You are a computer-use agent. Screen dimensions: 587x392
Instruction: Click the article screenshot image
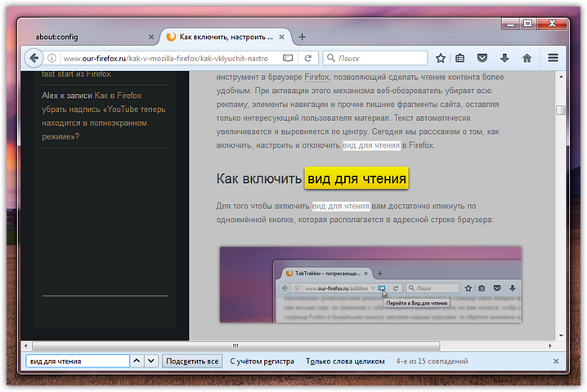370,284
